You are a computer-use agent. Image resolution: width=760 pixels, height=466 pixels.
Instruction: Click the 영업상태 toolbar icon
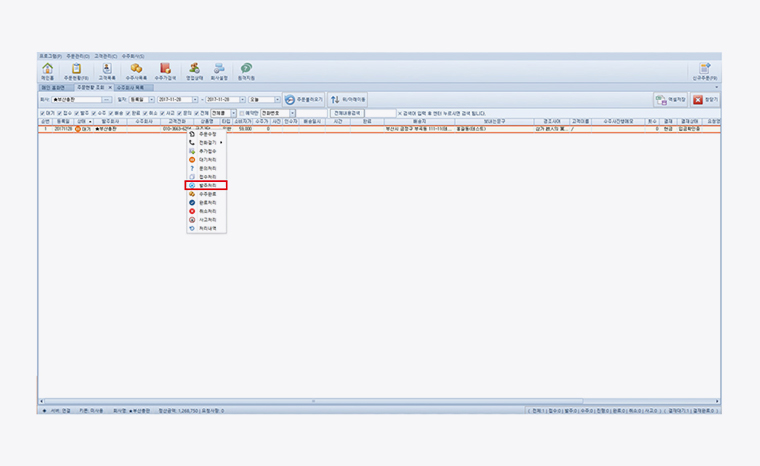195,69
